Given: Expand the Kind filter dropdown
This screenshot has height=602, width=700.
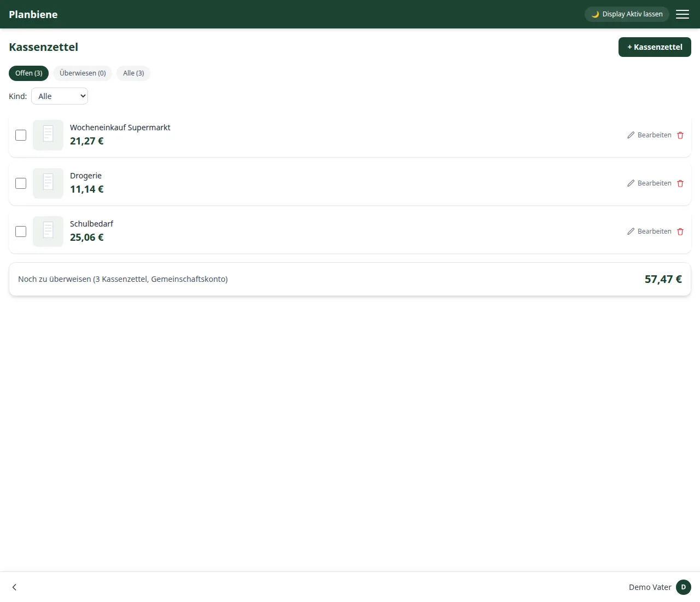Looking at the screenshot, I should click(x=60, y=96).
